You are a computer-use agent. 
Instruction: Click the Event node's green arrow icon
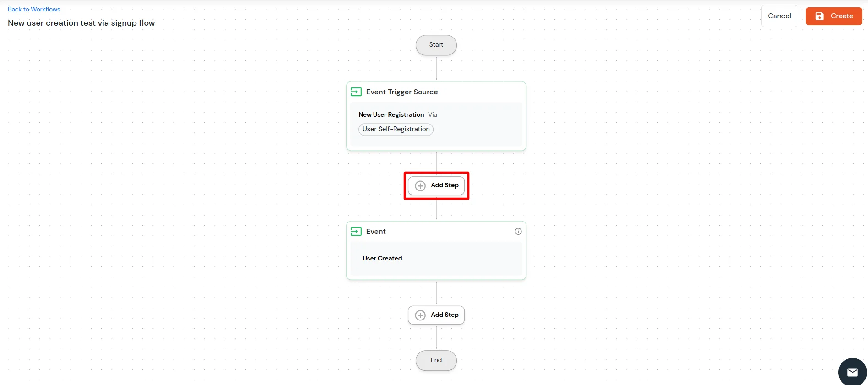pyautogui.click(x=356, y=231)
